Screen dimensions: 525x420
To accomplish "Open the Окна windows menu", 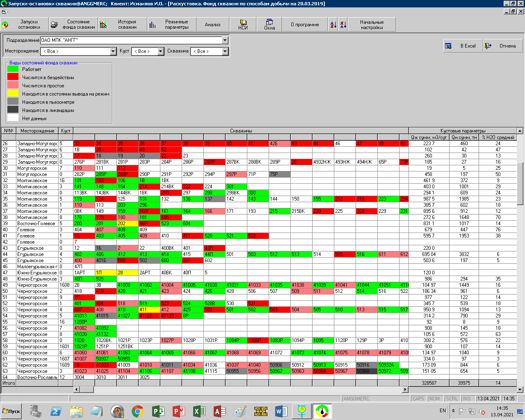I will click(269, 25).
